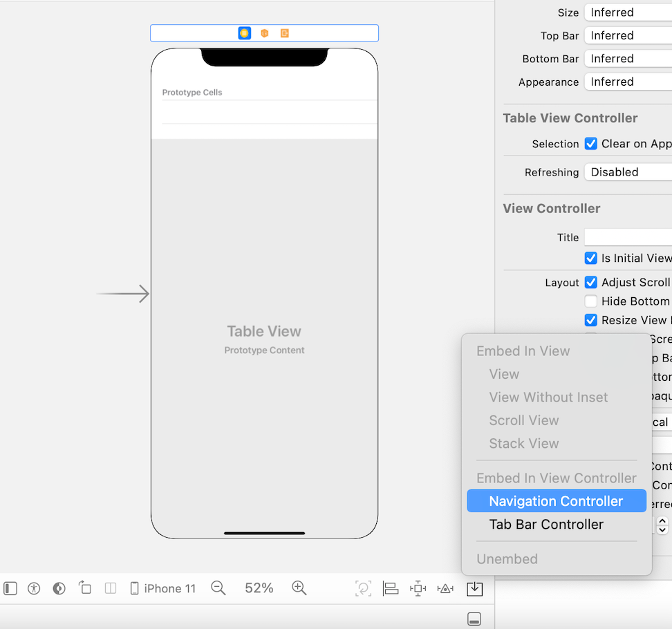
Task: Select Navigation Controller from the embed menu
Action: click(x=557, y=500)
